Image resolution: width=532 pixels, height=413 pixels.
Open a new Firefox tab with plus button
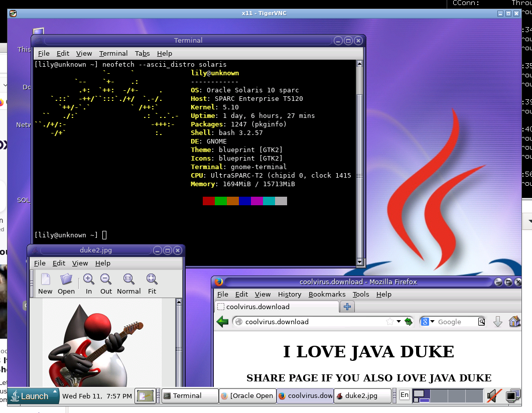pos(347,307)
